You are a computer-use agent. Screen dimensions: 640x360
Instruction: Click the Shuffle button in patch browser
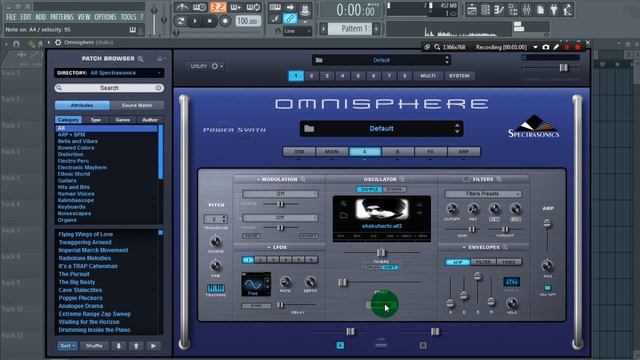(x=94, y=346)
